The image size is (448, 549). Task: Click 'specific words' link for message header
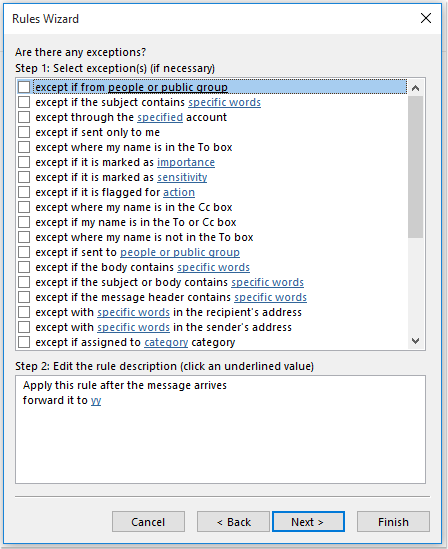pyautogui.click(x=271, y=297)
